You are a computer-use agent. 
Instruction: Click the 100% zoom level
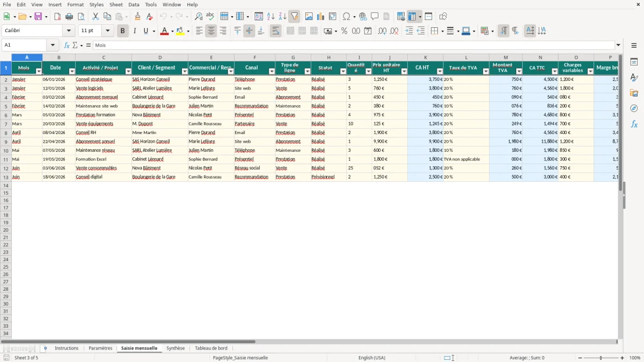point(635,358)
